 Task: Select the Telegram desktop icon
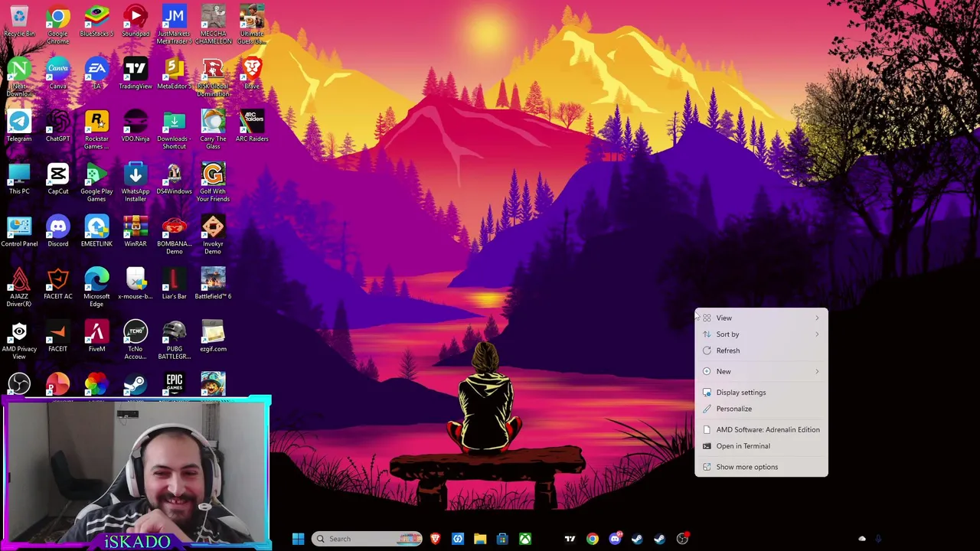coord(19,126)
